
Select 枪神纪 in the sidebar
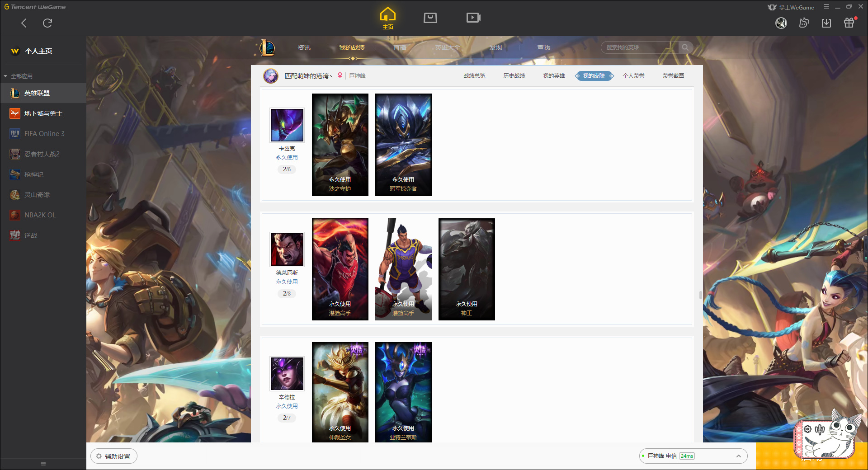click(x=43, y=174)
